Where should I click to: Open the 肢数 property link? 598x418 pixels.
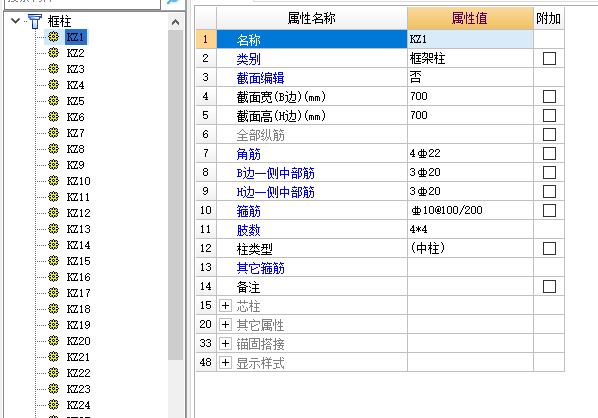pyautogui.click(x=248, y=230)
